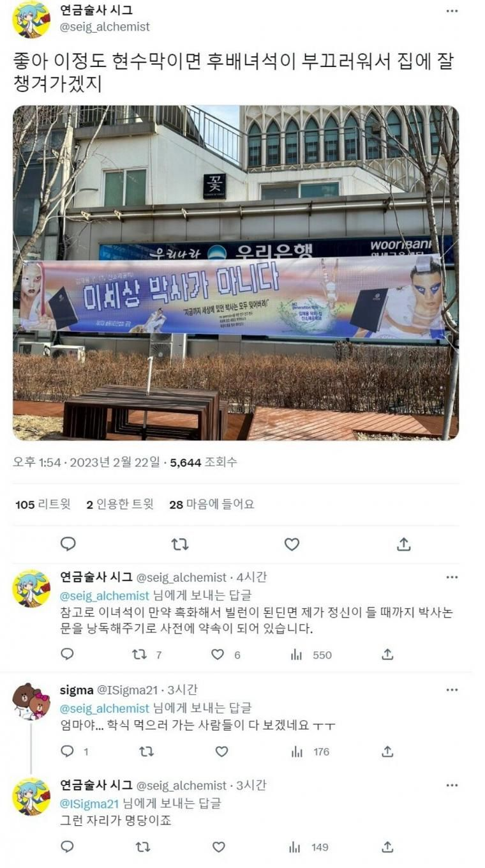Image resolution: width=485 pixels, height=868 pixels.
Task: Click the reply icon under the main tweet
Action: [x=68, y=544]
